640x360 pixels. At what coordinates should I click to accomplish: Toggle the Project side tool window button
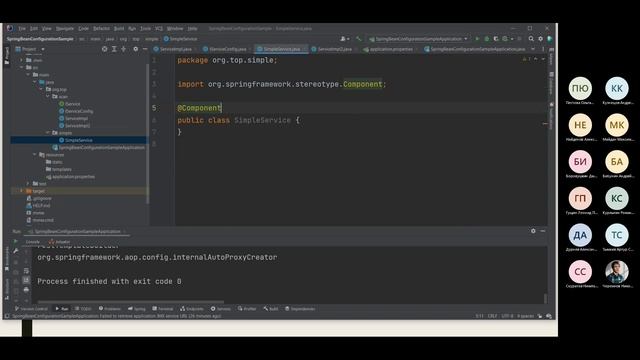tap(7, 55)
